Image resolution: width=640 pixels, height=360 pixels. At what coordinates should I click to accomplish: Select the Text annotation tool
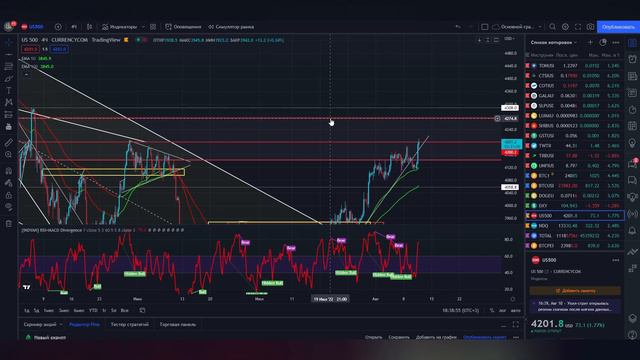9,90
